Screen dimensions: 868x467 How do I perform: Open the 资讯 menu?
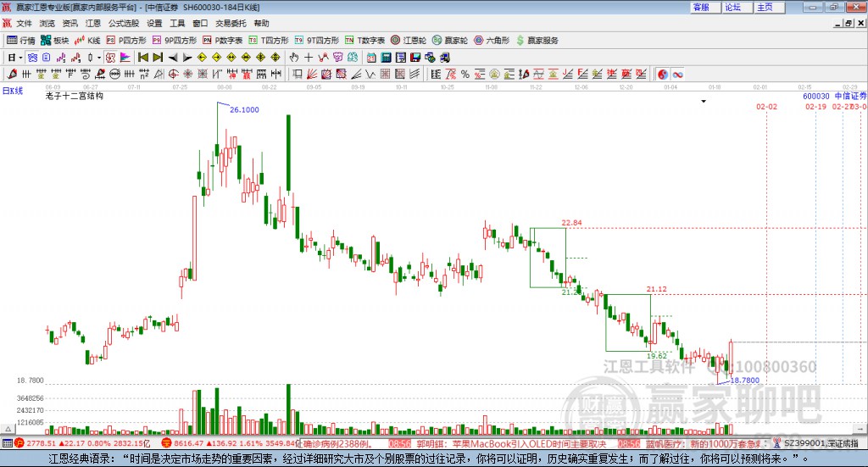click(70, 23)
